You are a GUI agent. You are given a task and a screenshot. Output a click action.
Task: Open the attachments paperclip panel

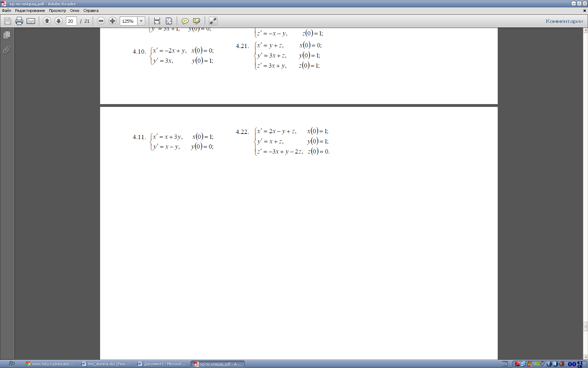(7, 50)
